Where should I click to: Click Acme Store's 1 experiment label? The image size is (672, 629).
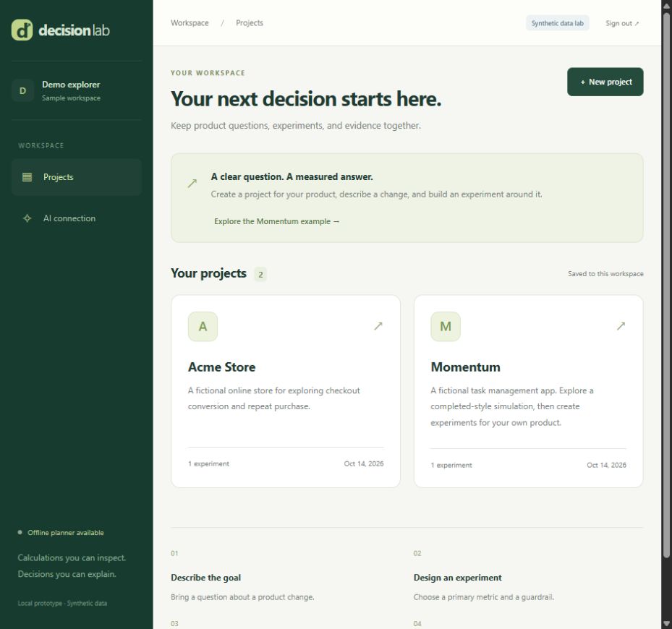[209, 463]
